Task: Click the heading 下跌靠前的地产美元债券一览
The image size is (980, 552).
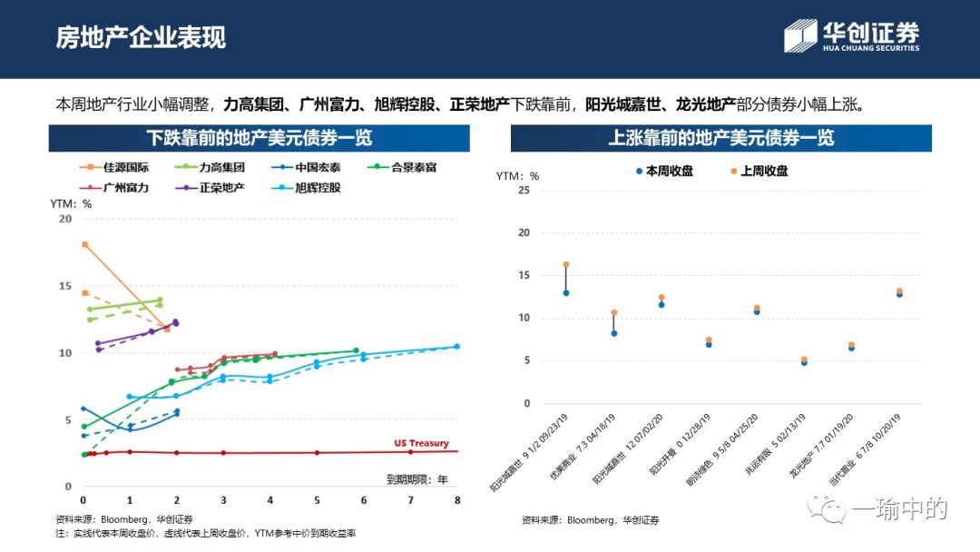Action: pyautogui.click(x=260, y=138)
